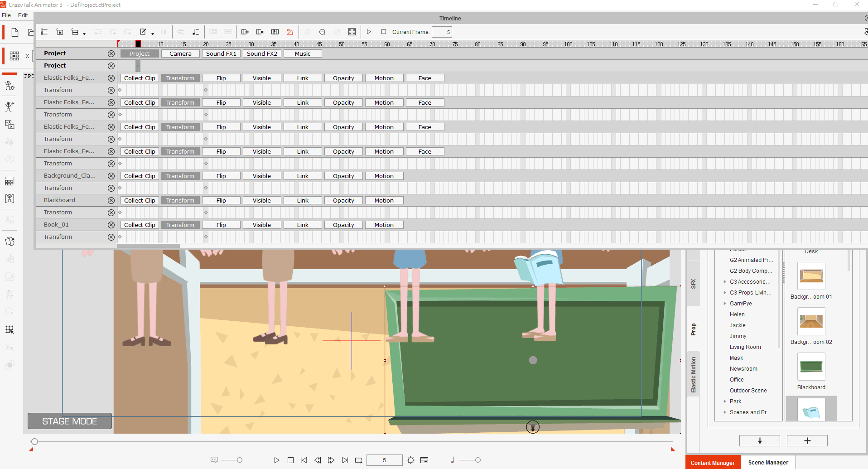Toggle the Music track button
868x469 pixels.
click(303, 53)
